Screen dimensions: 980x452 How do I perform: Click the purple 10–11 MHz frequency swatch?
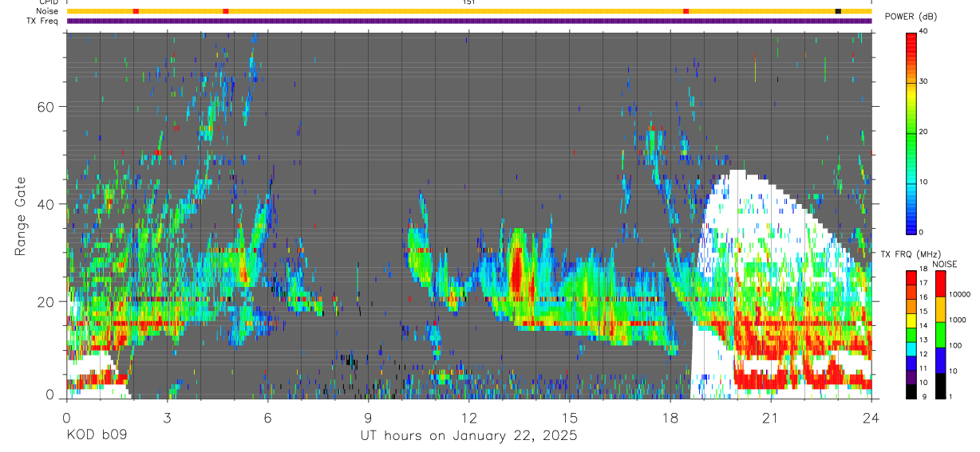pyautogui.click(x=911, y=377)
